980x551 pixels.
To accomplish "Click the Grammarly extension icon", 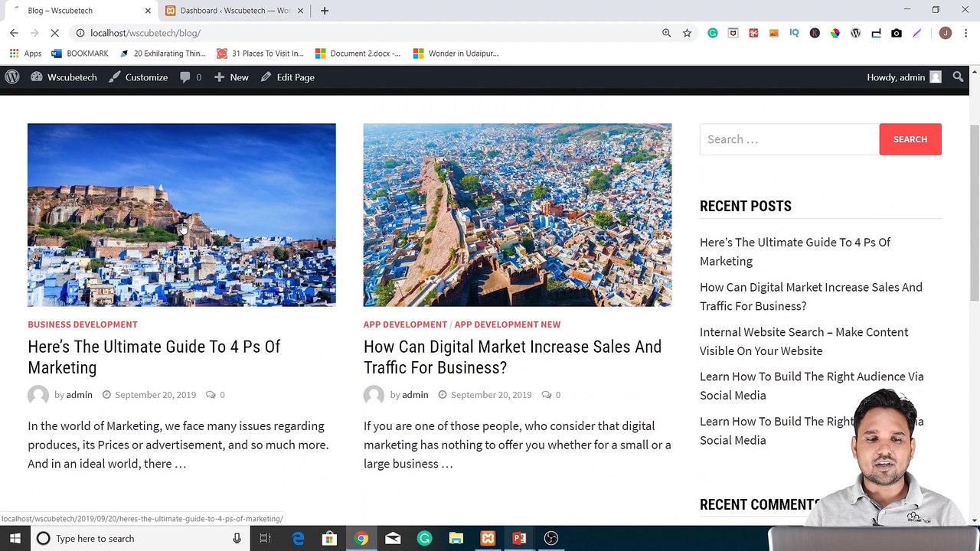I will pyautogui.click(x=713, y=33).
